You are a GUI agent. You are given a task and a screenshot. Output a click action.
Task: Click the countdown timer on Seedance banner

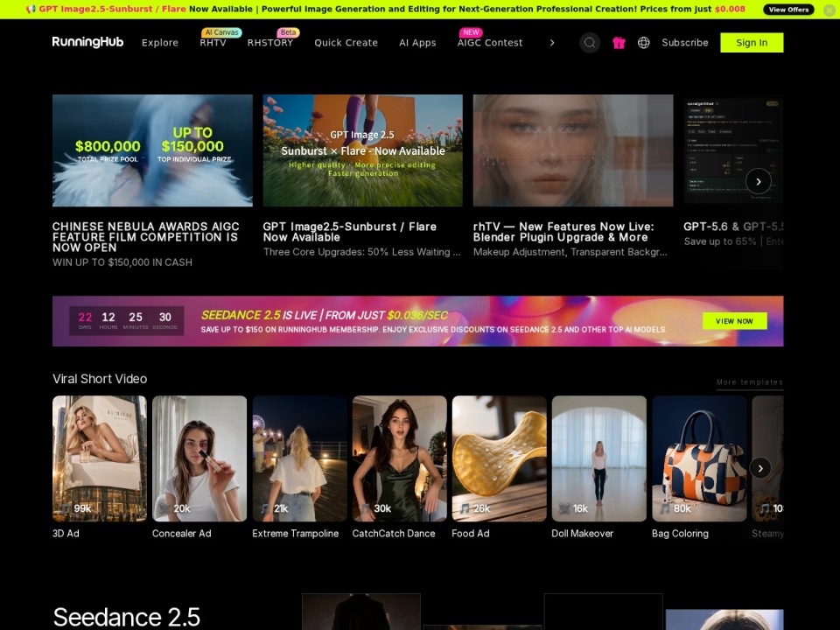[126, 320]
